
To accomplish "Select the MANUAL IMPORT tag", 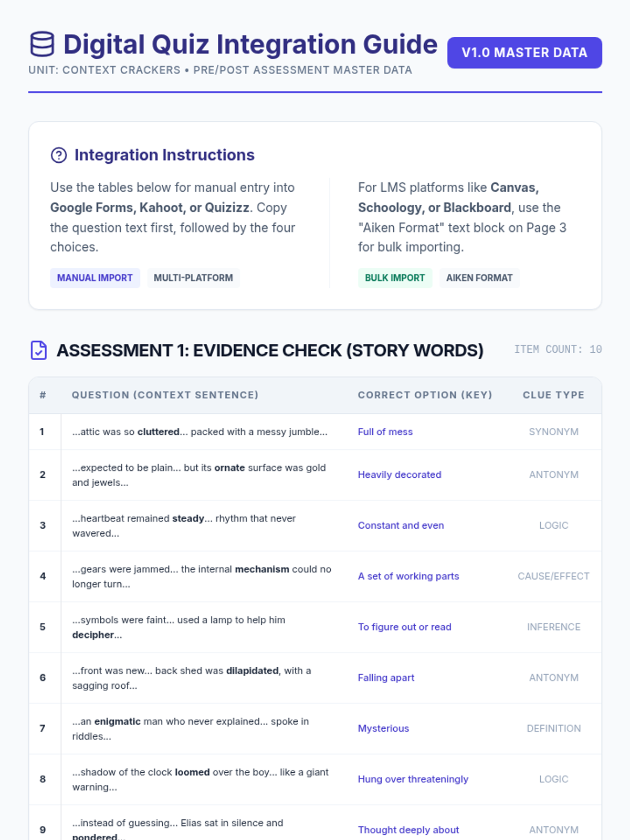I will 95,278.
